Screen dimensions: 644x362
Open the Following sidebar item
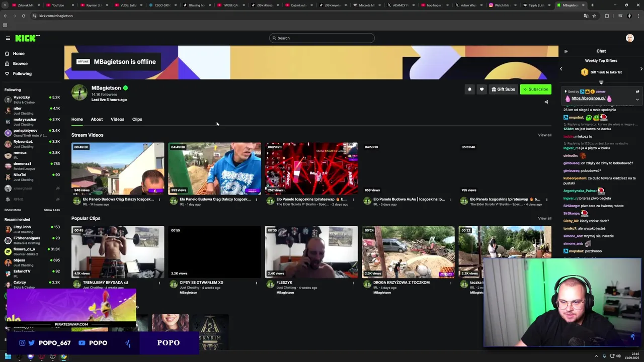[18, 73]
